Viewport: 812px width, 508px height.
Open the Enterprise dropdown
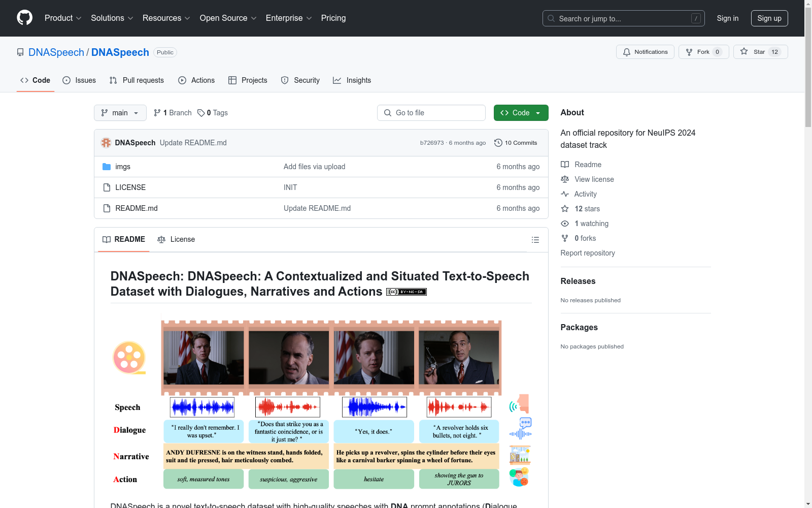[289, 18]
